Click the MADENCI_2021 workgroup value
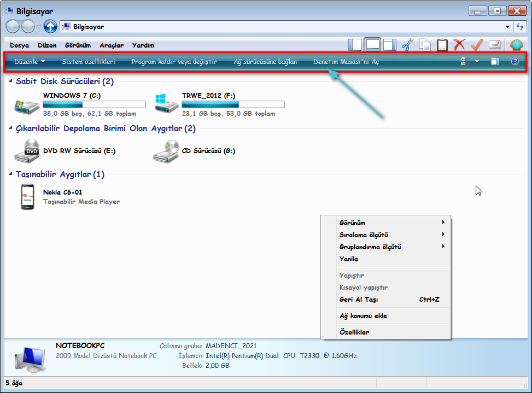The width and height of the screenshot is (532, 393). tap(231, 346)
